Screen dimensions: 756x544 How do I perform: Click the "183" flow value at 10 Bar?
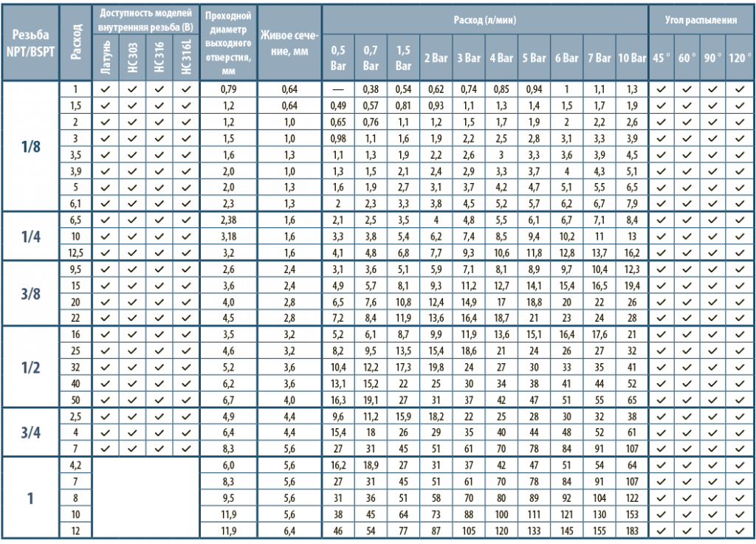tap(632, 531)
